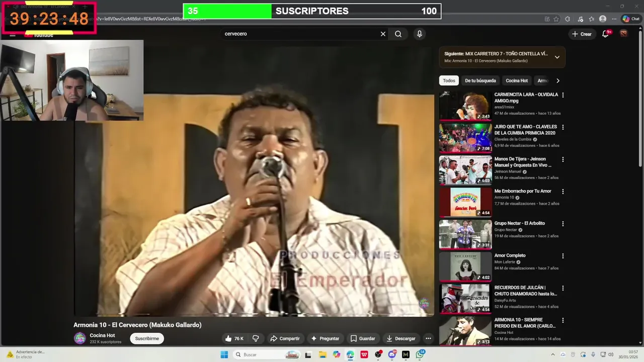Open the Cocina Hot channel avatar
Image resolution: width=644 pixels, height=362 pixels.
[x=80, y=338]
